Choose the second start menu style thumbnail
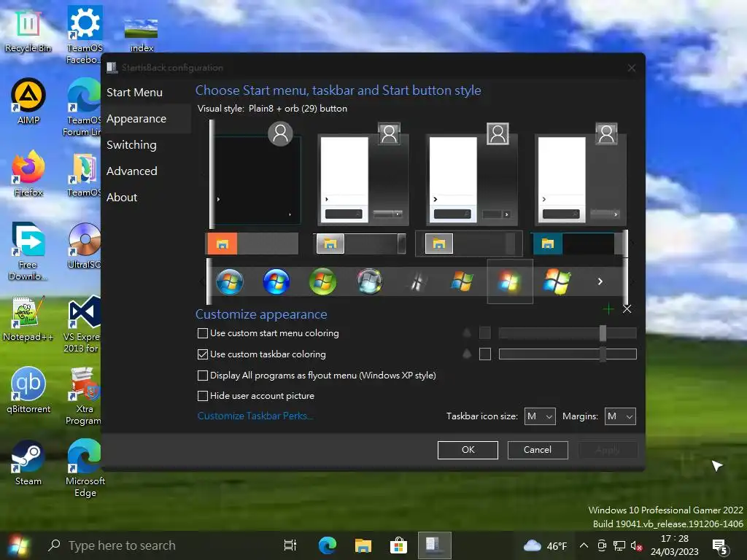The image size is (747, 560). click(x=363, y=174)
